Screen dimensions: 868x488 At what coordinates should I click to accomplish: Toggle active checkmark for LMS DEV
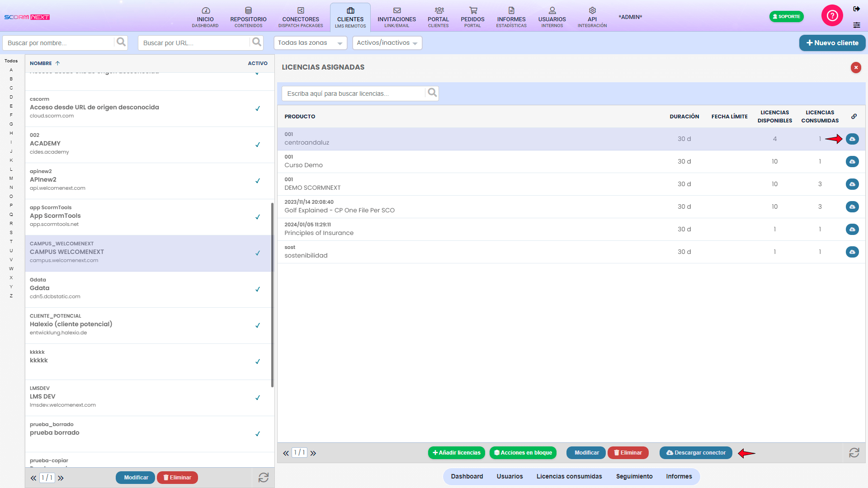(x=258, y=398)
